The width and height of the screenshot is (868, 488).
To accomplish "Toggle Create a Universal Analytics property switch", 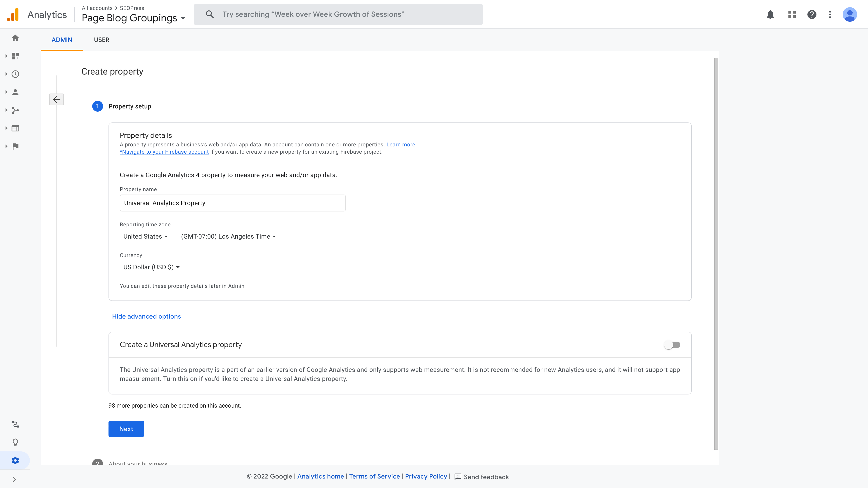I will [672, 345].
